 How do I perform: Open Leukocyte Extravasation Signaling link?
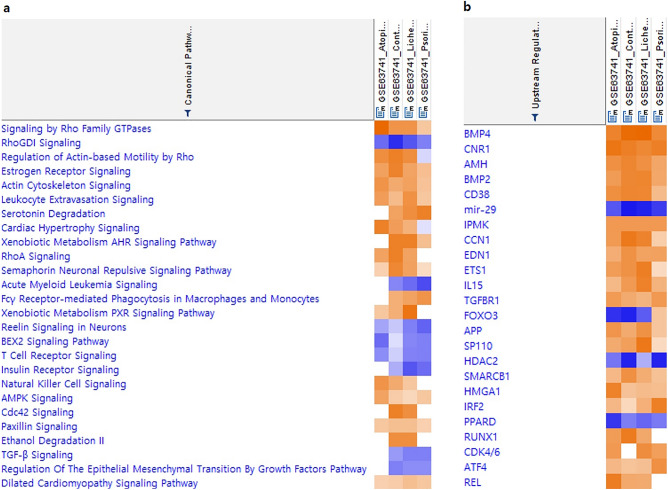(x=78, y=199)
